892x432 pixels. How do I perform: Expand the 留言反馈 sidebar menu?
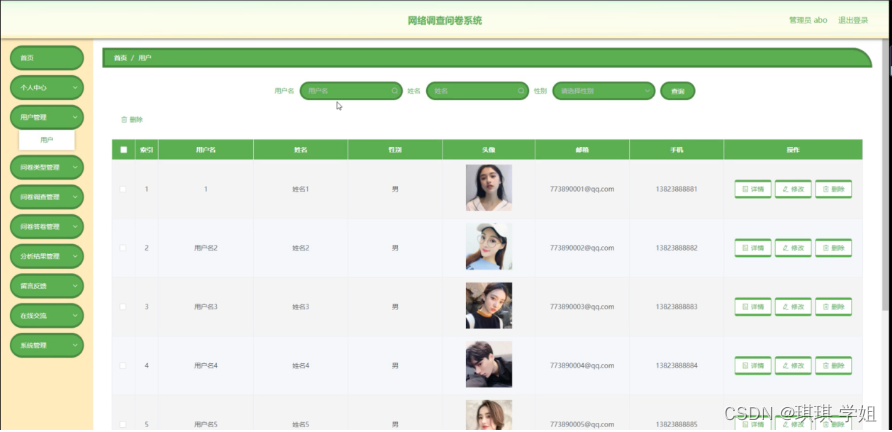click(x=47, y=286)
